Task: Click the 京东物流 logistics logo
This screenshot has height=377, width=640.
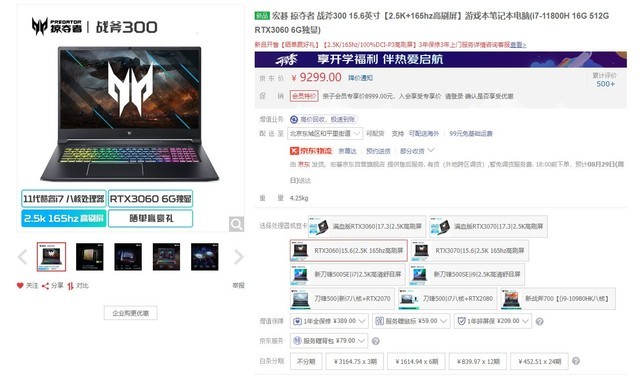Action: (x=311, y=151)
